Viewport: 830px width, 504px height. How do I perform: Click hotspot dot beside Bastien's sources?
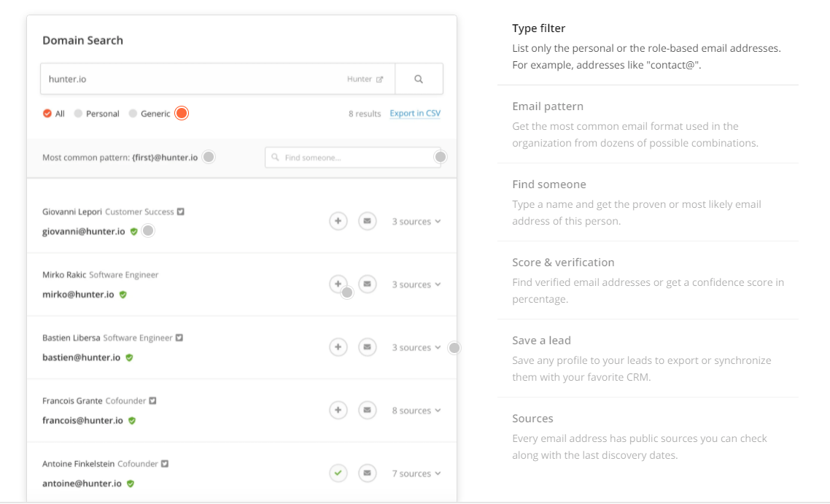[x=454, y=348]
